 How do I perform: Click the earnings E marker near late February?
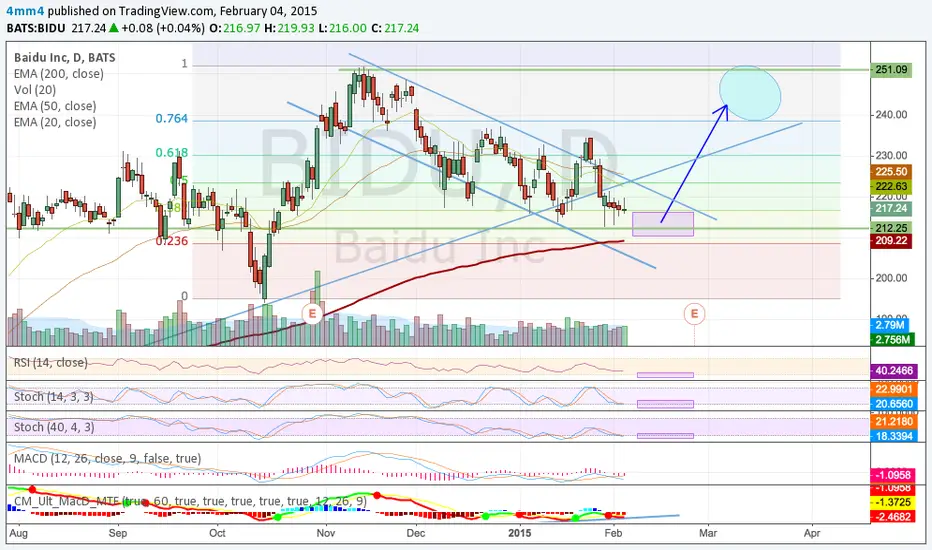tap(694, 313)
